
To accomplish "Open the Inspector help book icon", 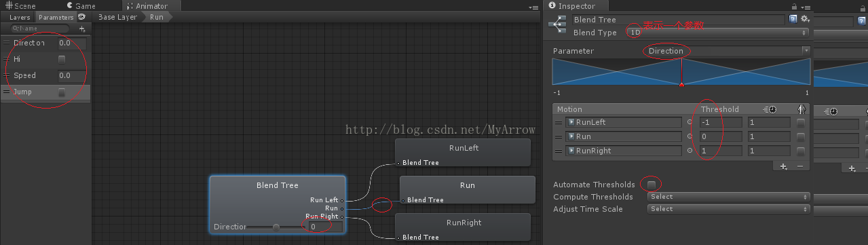I will tap(793, 20).
